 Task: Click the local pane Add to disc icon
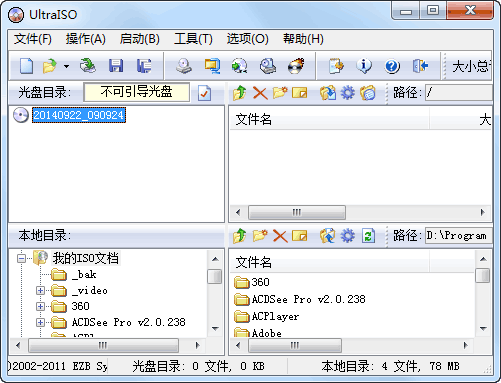(x=328, y=236)
